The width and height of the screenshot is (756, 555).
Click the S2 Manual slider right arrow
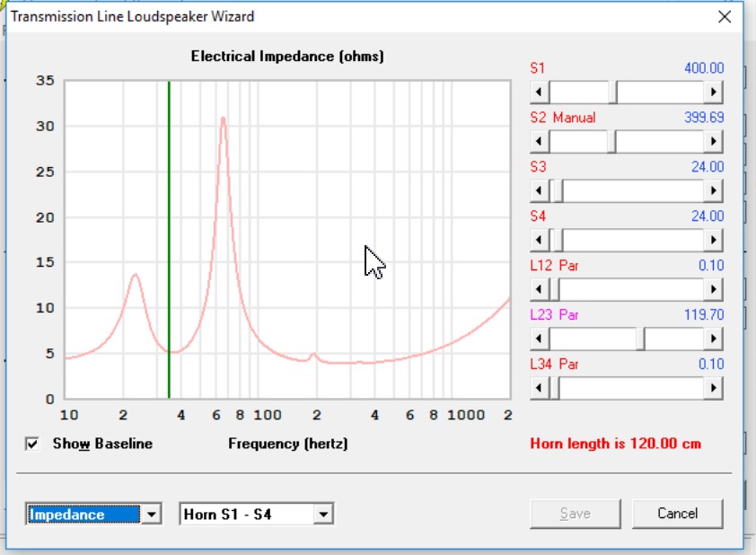tap(714, 141)
